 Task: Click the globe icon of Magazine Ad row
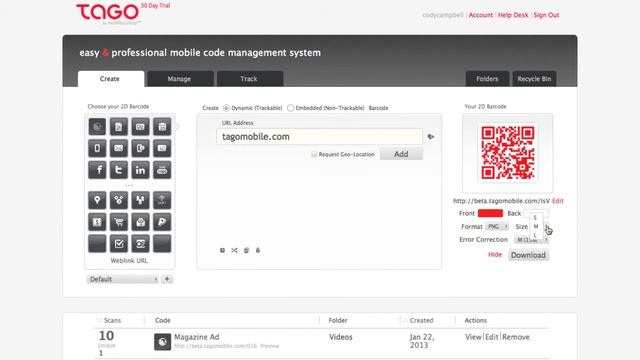click(162, 342)
